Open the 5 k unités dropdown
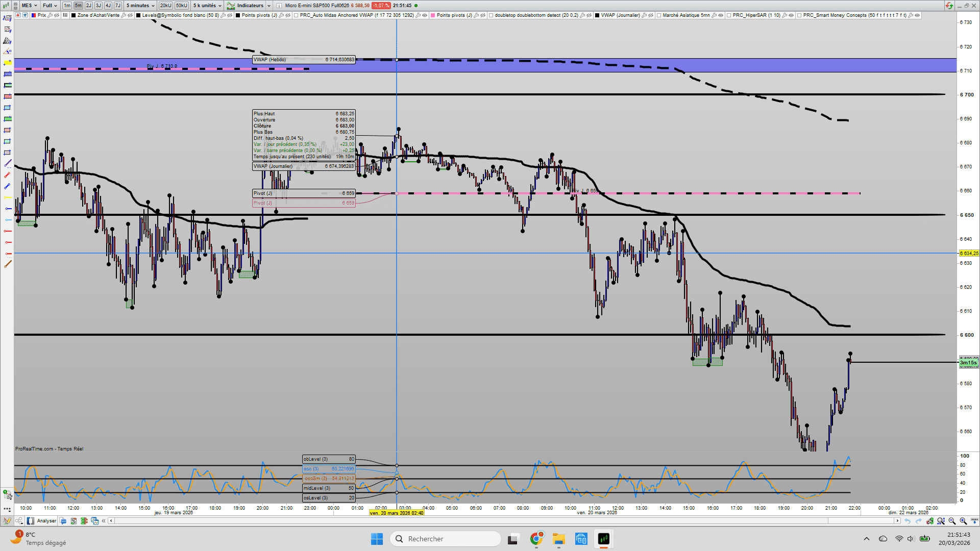This screenshot has width=980, height=551. coord(207,6)
